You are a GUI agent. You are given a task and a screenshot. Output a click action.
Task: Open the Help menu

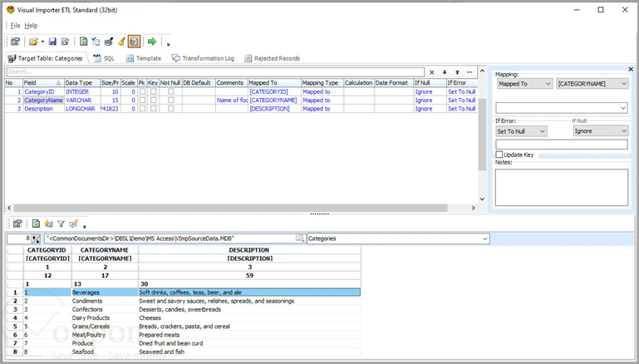point(31,26)
